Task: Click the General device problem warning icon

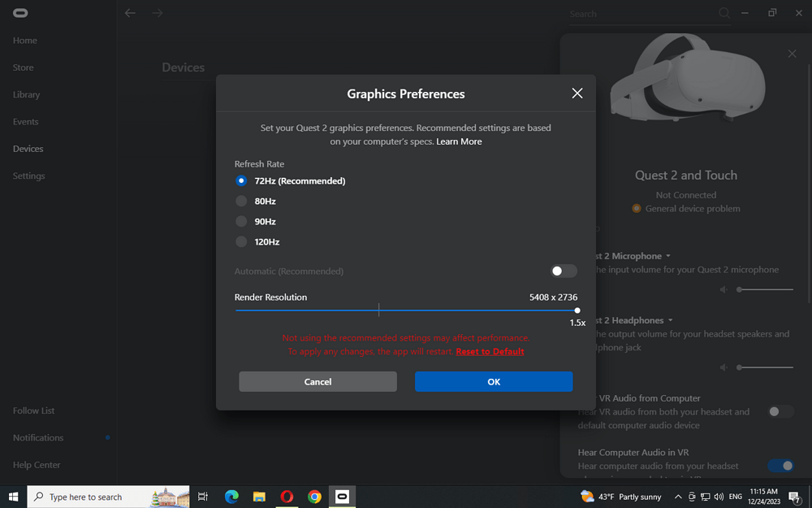Action: 637,208
